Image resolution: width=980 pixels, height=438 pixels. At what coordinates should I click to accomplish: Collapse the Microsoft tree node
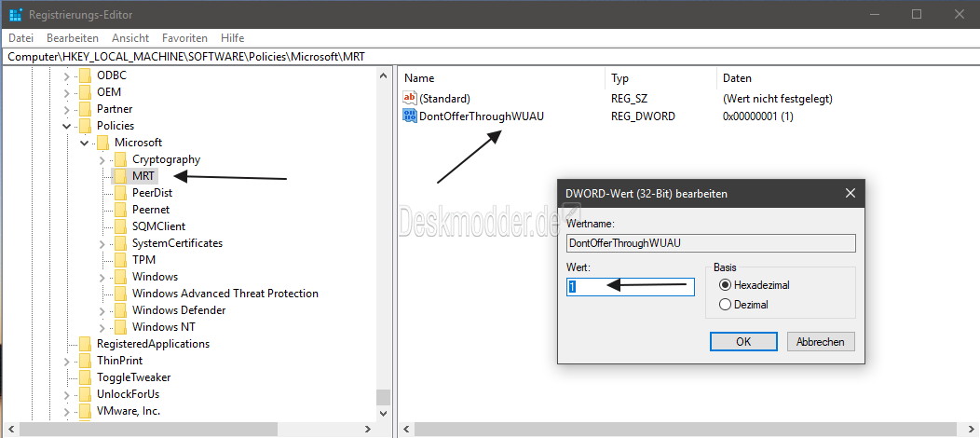click(85, 144)
